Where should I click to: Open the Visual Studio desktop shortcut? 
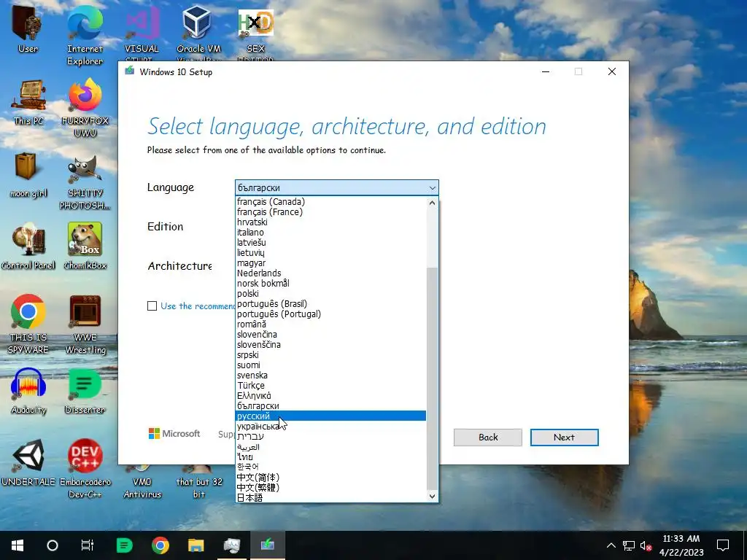click(142, 34)
